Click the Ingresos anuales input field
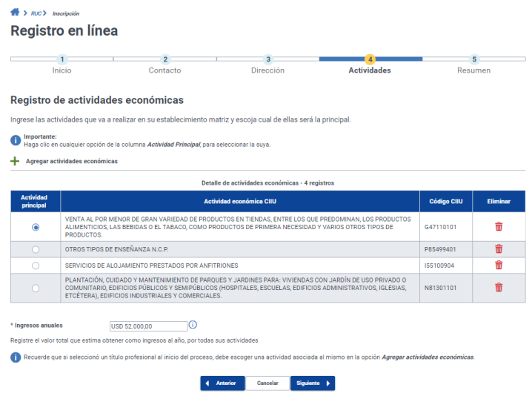Viewport: 532px width, 399px height. click(x=148, y=326)
